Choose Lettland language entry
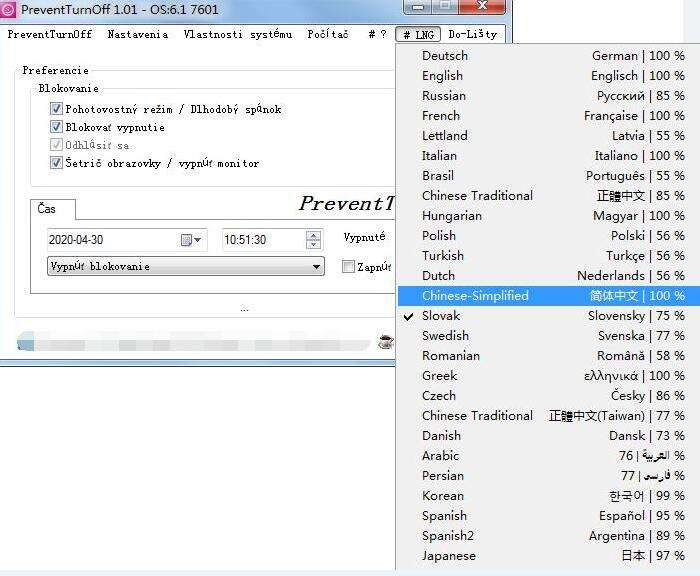Image resolution: width=700 pixels, height=576 pixels. (x=549, y=136)
